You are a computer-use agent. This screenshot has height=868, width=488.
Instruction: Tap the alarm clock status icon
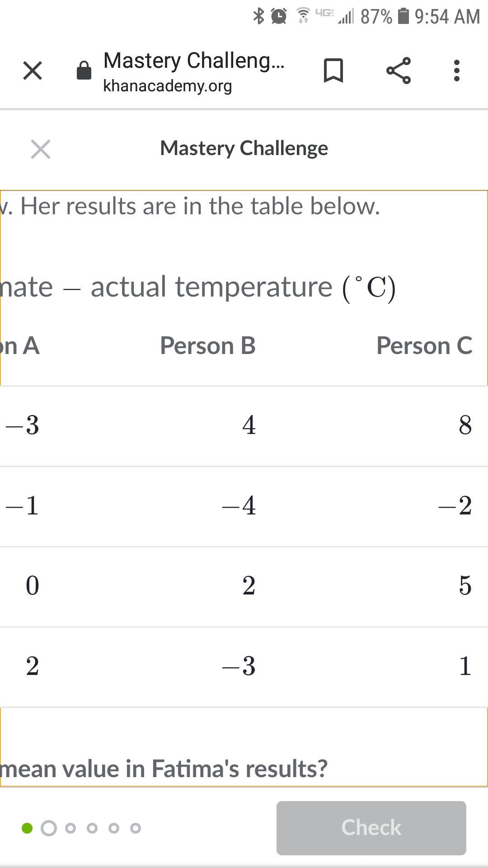(279, 16)
